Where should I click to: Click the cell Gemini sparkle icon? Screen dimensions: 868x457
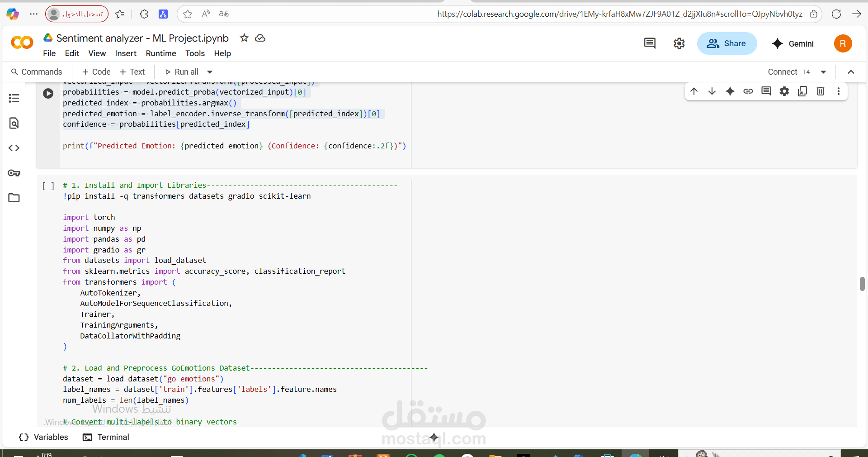click(730, 91)
